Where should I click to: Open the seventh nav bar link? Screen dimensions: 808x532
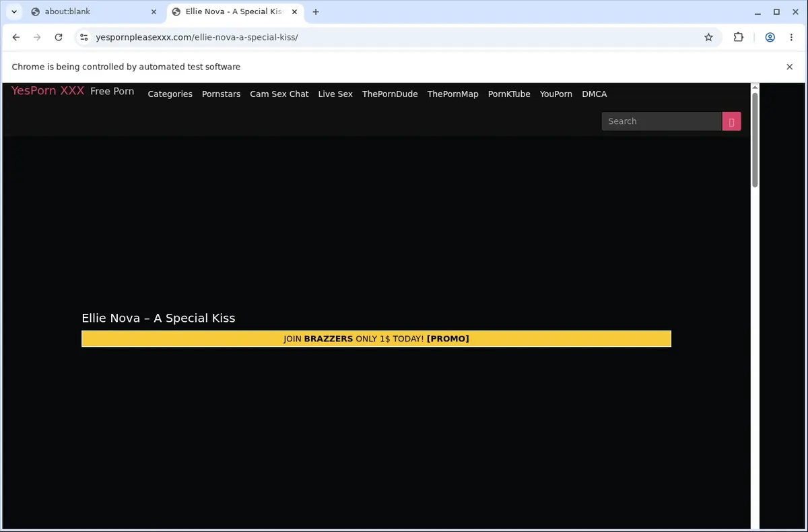click(509, 94)
